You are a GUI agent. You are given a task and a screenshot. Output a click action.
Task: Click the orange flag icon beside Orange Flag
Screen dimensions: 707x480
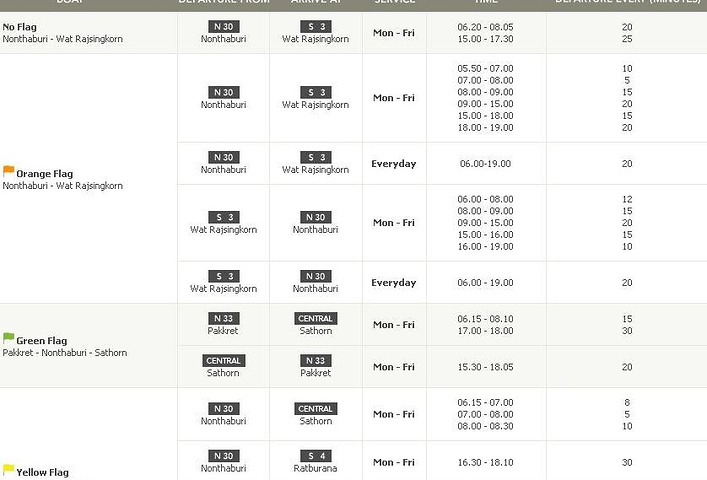(8, 172)
